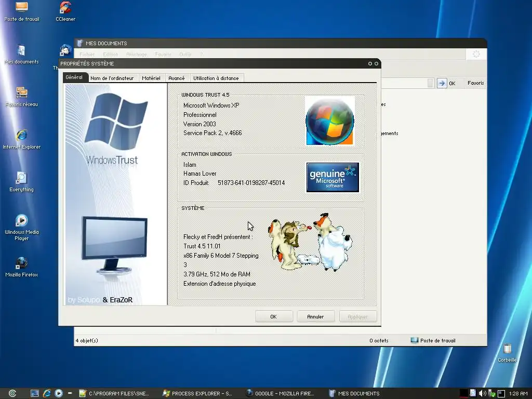Open the Everything desktop shortcut
532x399 pixels.
point(21,182)
